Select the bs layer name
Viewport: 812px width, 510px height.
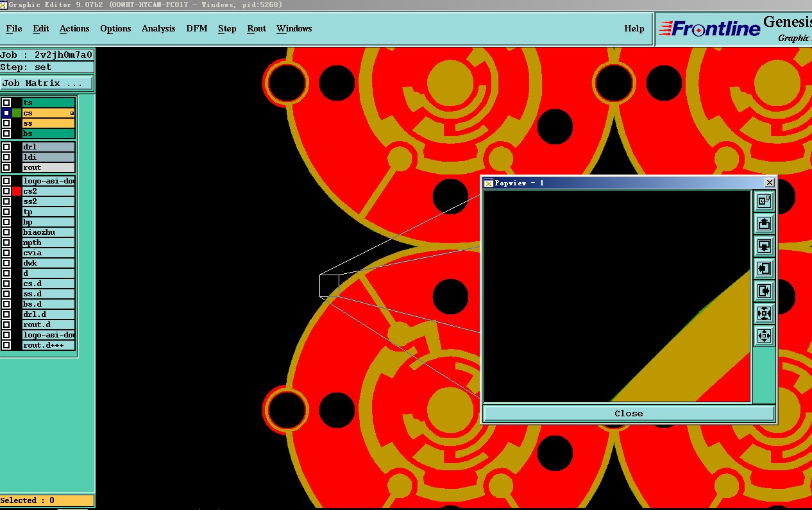click(49, 133)
